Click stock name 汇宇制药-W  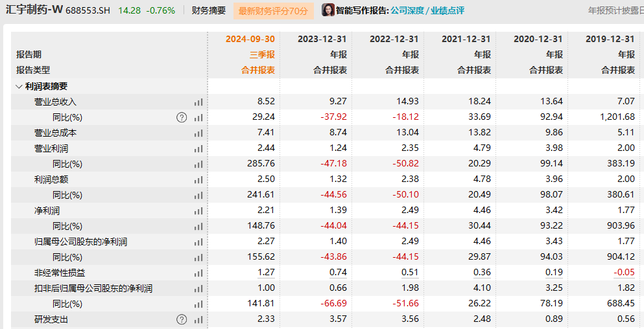tap(34, 10)
